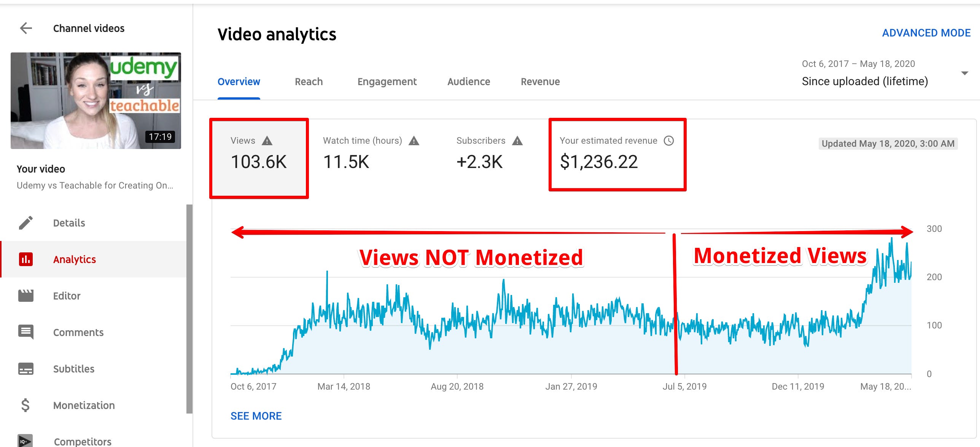The width and height of the screenshot is (980, 447).
Task: Go to the Revenue tab
Action: (540, 82)
